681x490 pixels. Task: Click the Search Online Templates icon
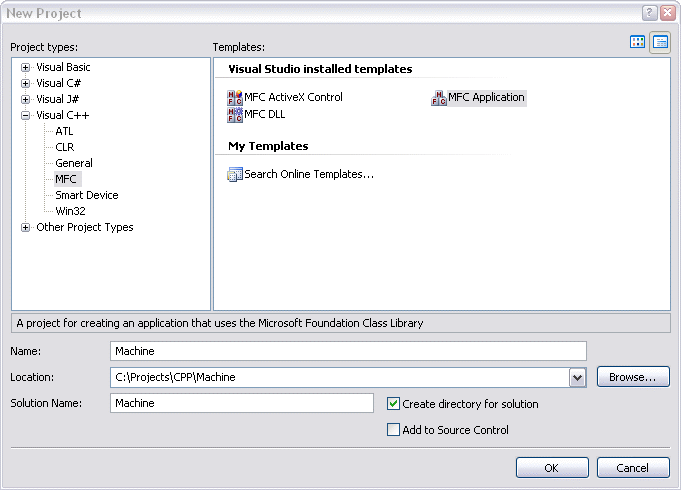235,174
